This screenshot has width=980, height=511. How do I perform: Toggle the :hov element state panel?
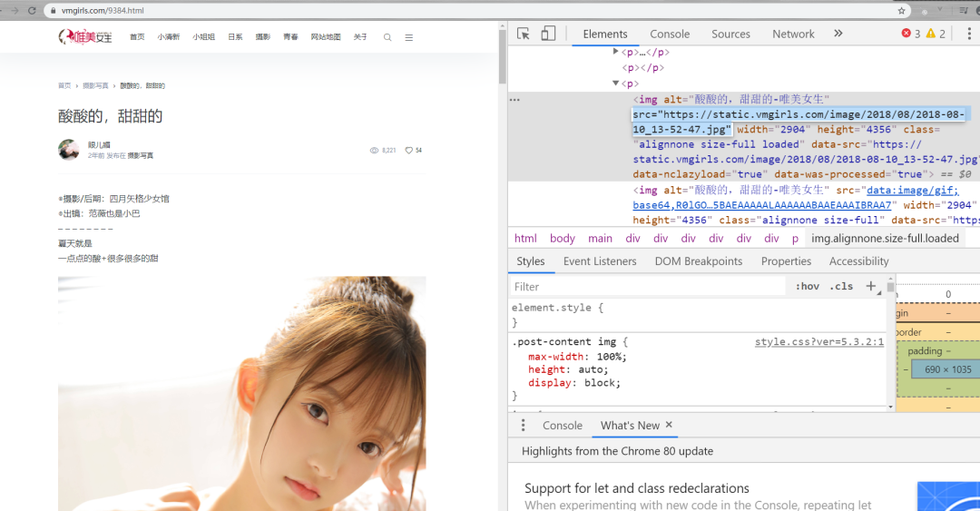click(807, 287)
